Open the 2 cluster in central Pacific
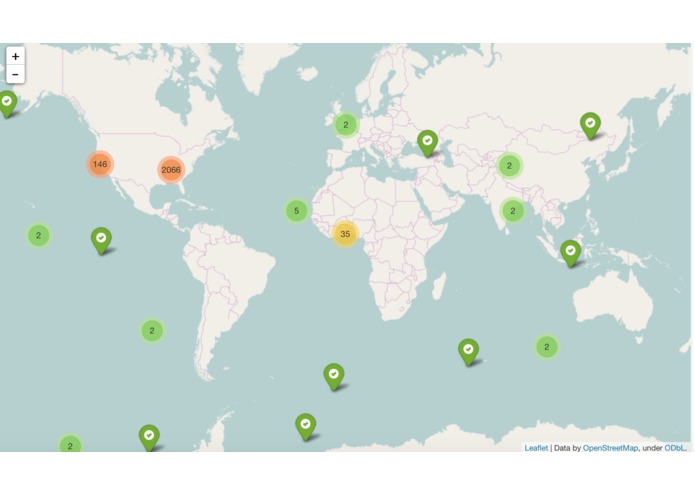Image resolution: width=695 pixels, height=494 pixels. [x=39, y=235]
